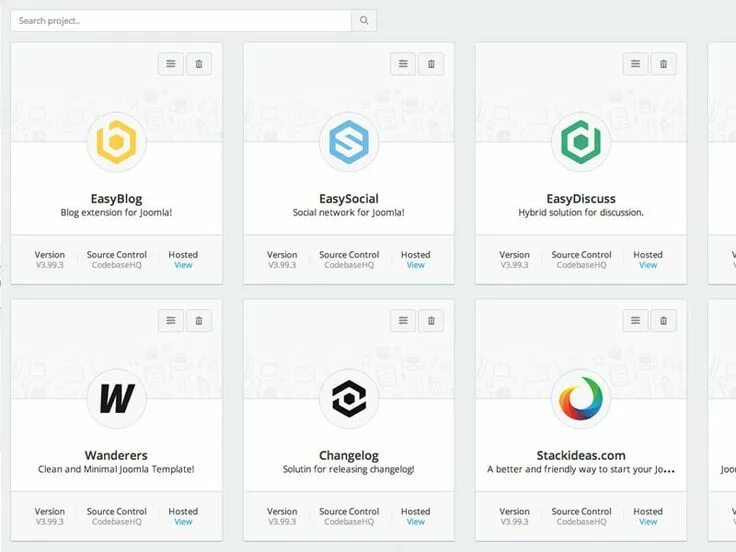Click EasySocial CodebaseHQ source control value
The width and height of the screenshot is (736, 552).
pyautogui.click(x=349, y=265)
